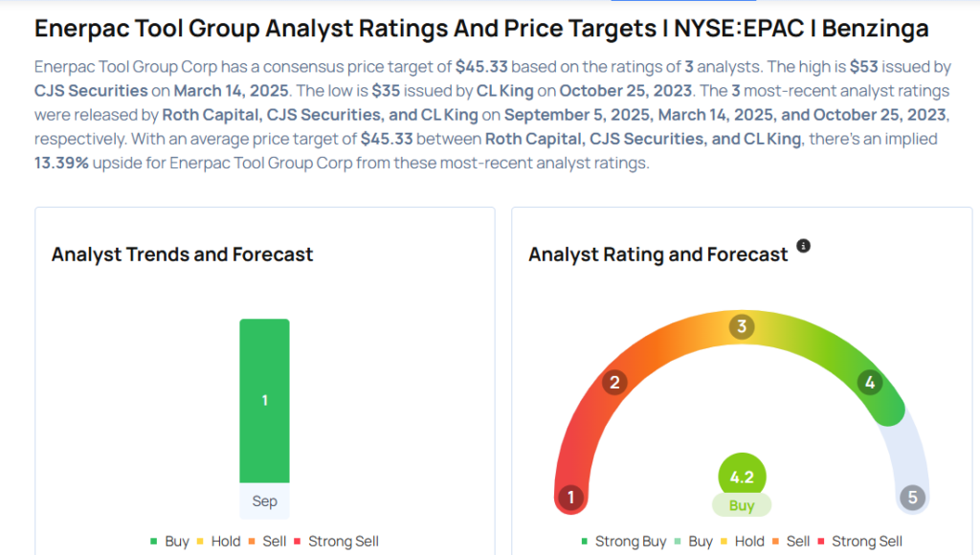Screen dimensions: 980x555
Task: Click the orange Sell legend dot under the gauge
Action: pos(776,542)
